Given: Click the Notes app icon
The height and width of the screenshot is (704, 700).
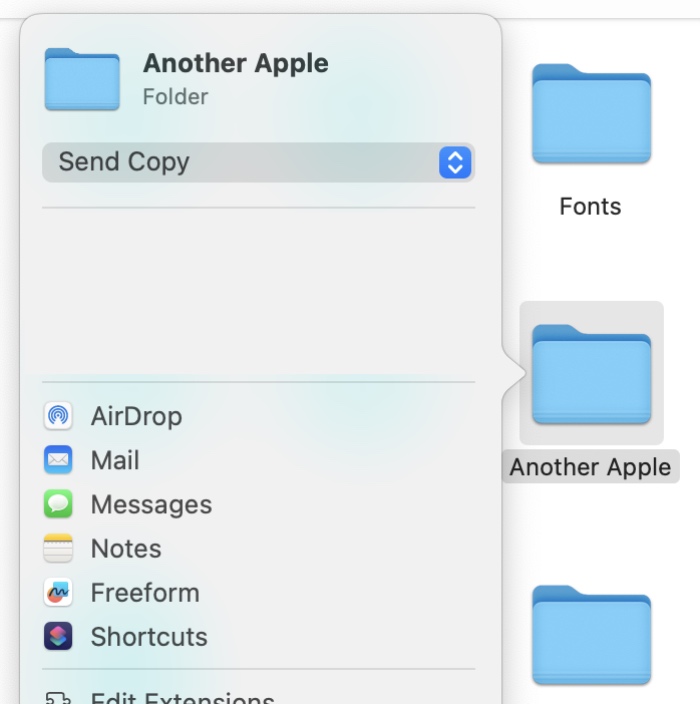Looking at the screenshot, I should click(x=58, y=548).
